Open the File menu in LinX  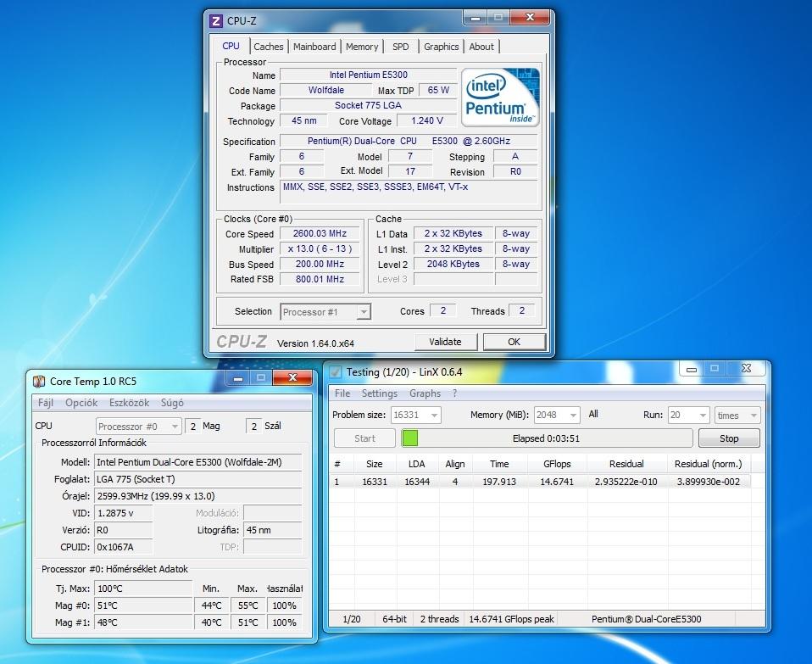click(x=342, y=393)
